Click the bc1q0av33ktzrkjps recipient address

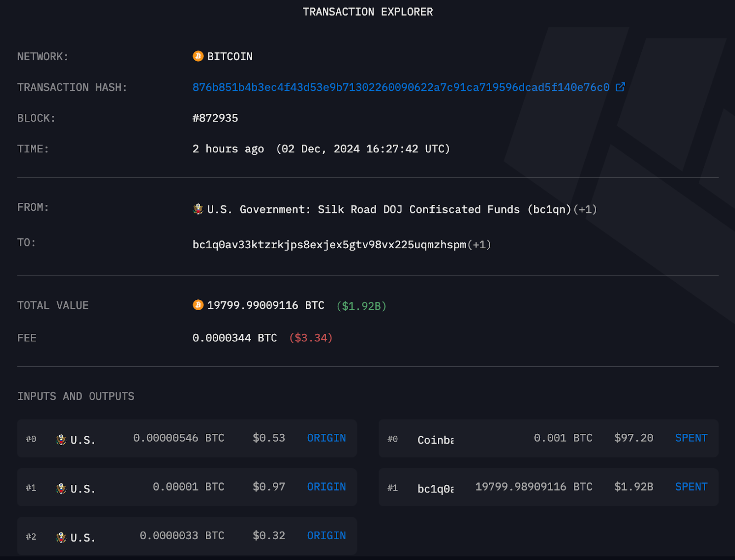click(x=329, y=245)
